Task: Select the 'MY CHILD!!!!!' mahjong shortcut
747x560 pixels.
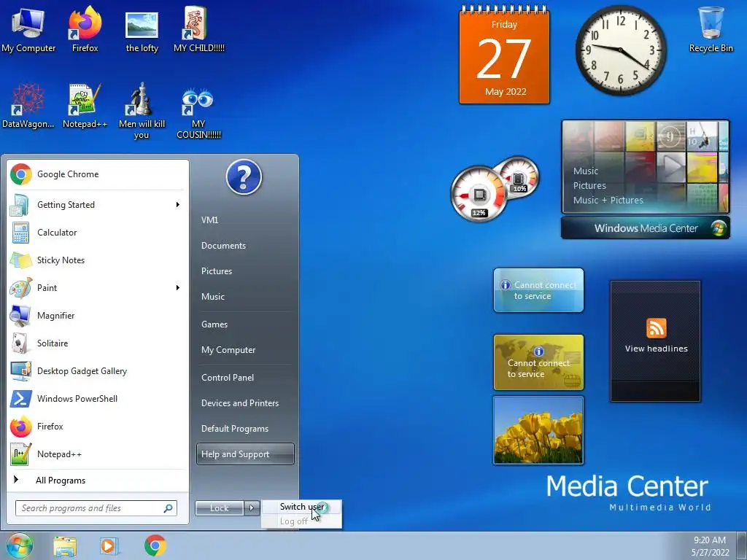Action: [198, 29]
